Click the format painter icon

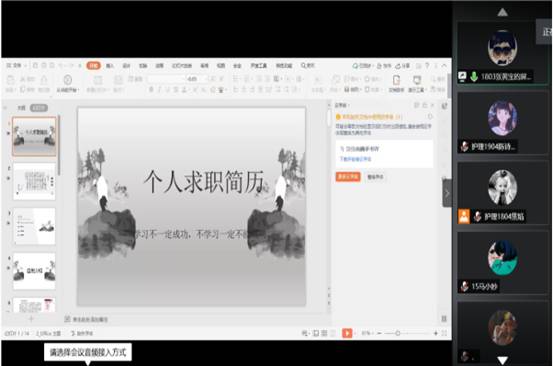pyautogui.click(x=44, y=80)
